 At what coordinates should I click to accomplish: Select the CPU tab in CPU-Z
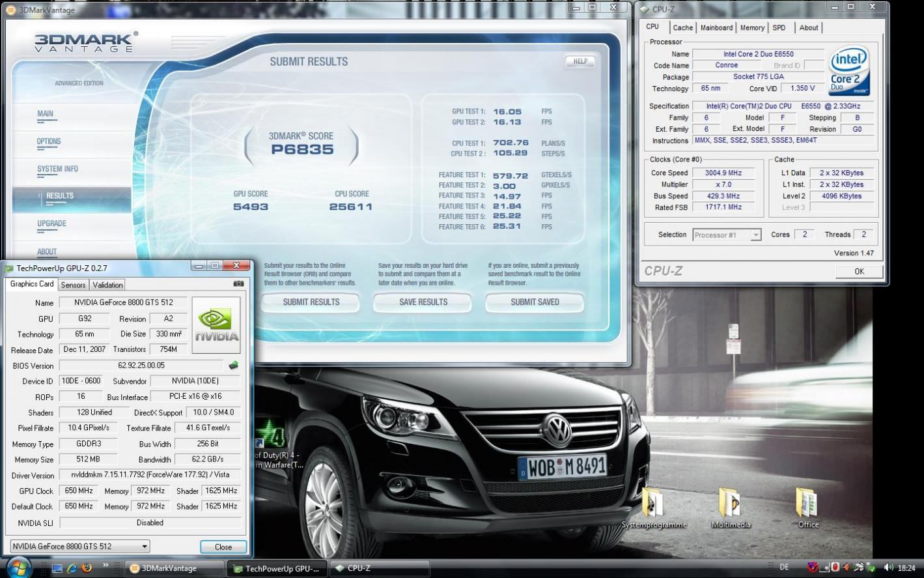652,27
